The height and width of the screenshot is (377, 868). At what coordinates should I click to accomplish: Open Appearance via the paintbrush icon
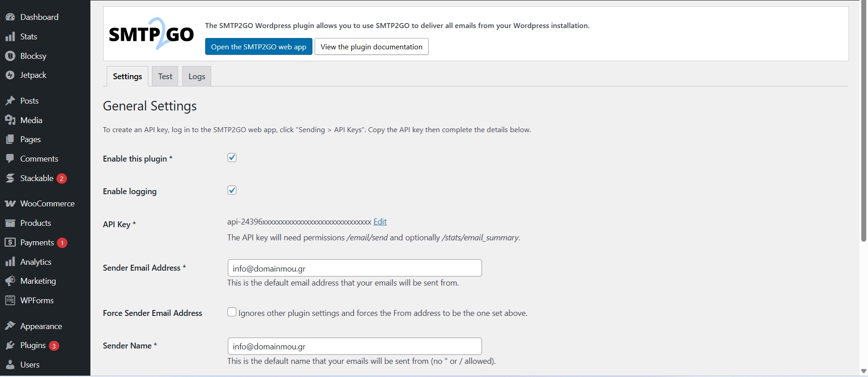point(10,326)
